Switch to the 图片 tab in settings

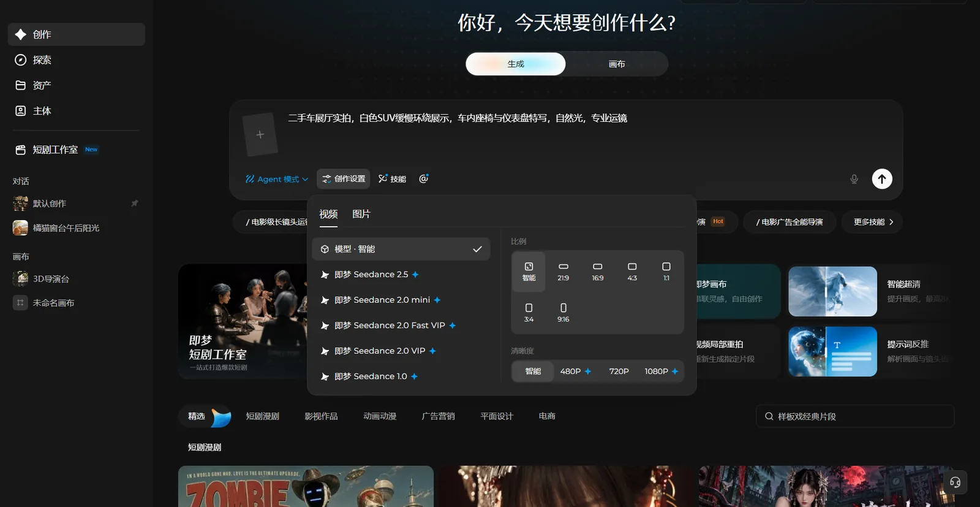[361, 214]
